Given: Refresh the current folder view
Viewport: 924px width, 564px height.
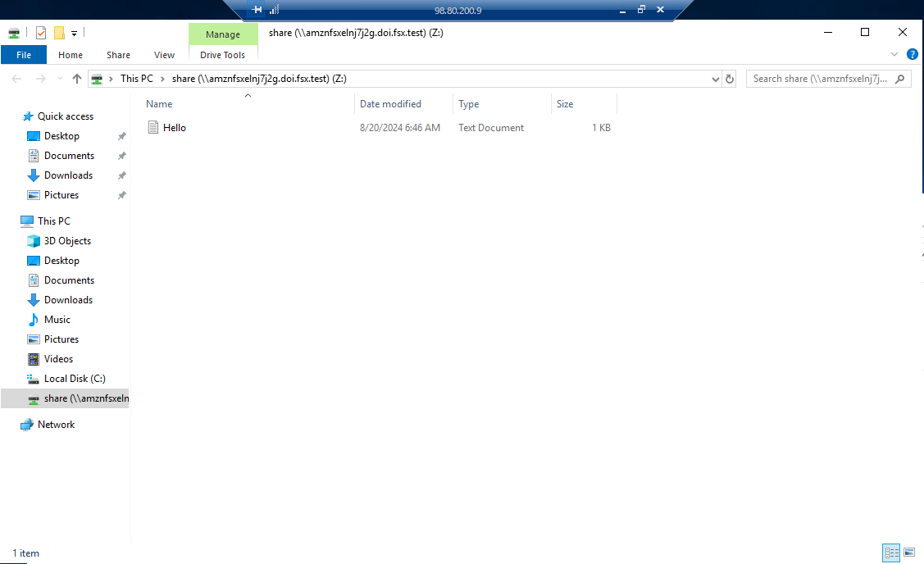Looking at the screenshot, I should coord(730,79).
